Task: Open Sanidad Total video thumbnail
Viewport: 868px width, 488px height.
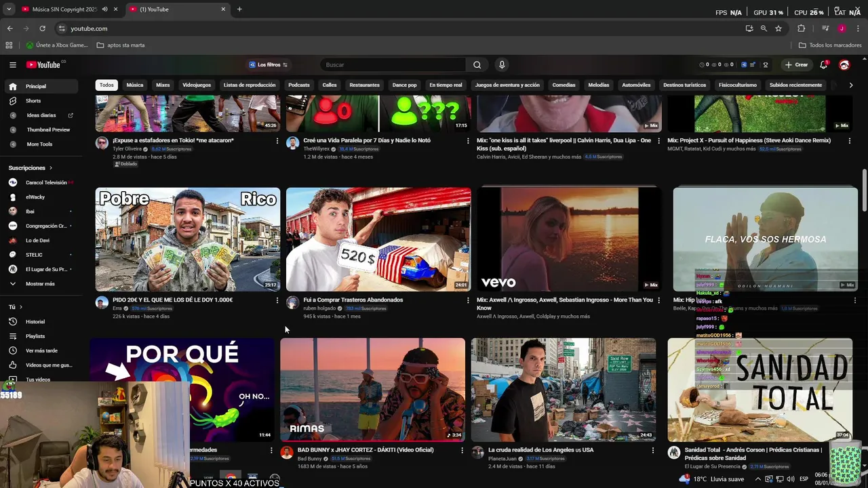Action: pyautogui.click(x=759, y=390)
